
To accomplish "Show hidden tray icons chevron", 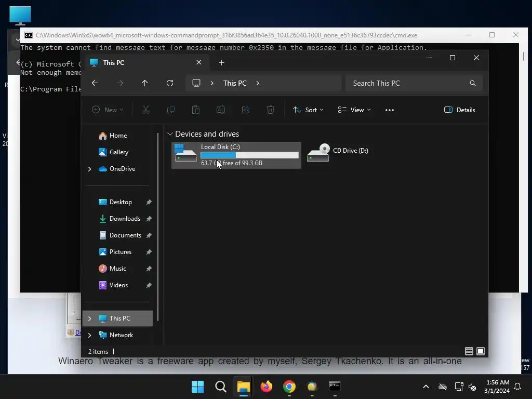I will pyautogui.click(x=426, y=387).
